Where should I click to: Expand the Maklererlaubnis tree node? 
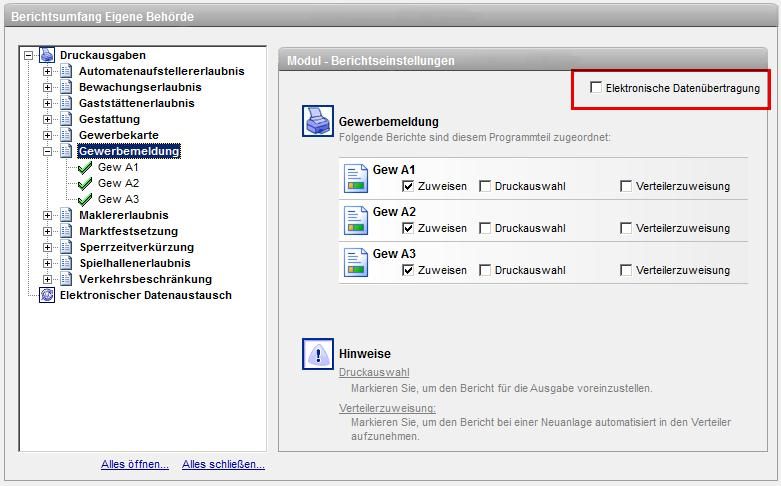pos(47,215)
